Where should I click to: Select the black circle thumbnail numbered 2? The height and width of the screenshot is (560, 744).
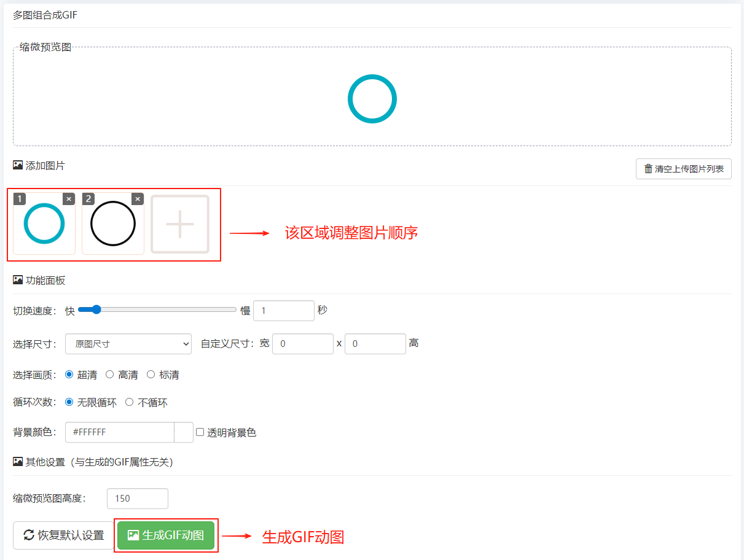click(x=113, y=224)
